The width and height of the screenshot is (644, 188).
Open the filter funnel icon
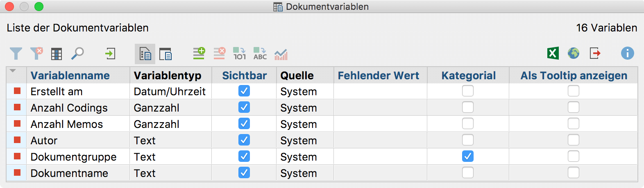coord(16,54)
